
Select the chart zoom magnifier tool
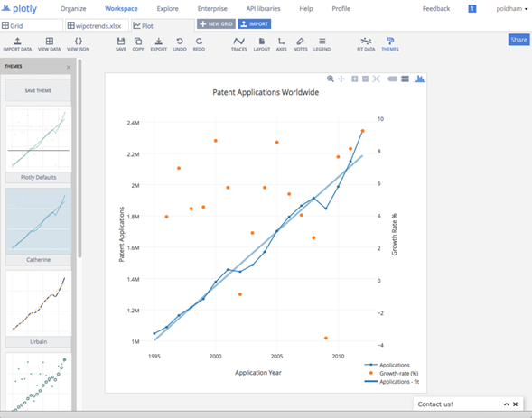(x=330, y=79)
